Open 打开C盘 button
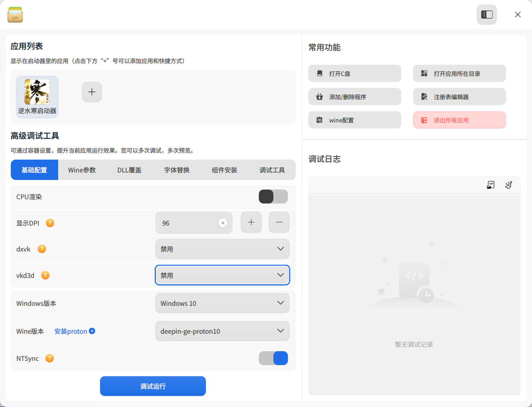 [355, 73]
